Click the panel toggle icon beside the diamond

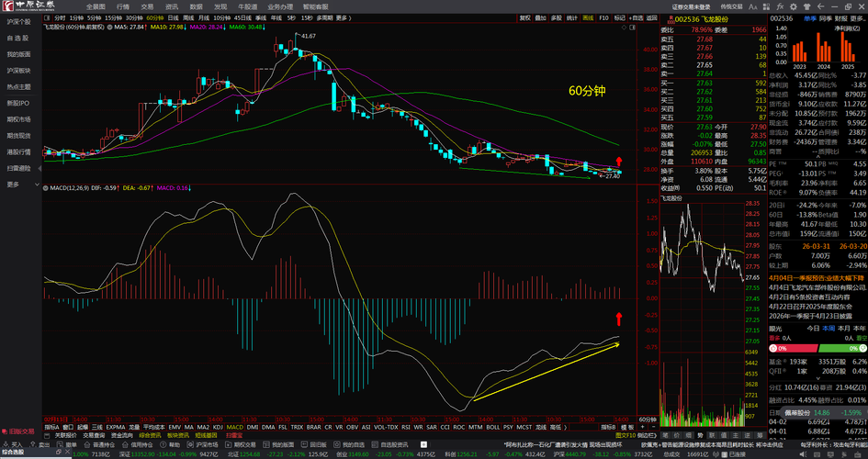(x=632, y=28)
